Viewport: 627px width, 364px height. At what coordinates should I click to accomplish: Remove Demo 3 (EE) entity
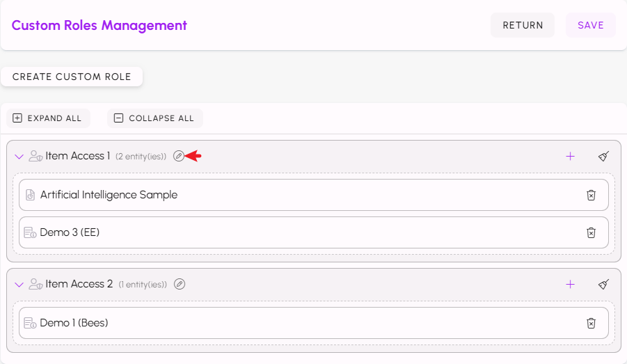coord(591,232)
